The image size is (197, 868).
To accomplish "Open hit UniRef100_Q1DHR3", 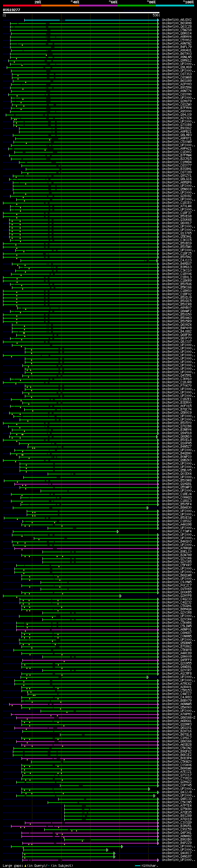I will pyautogui.click(x=177, y=724).
